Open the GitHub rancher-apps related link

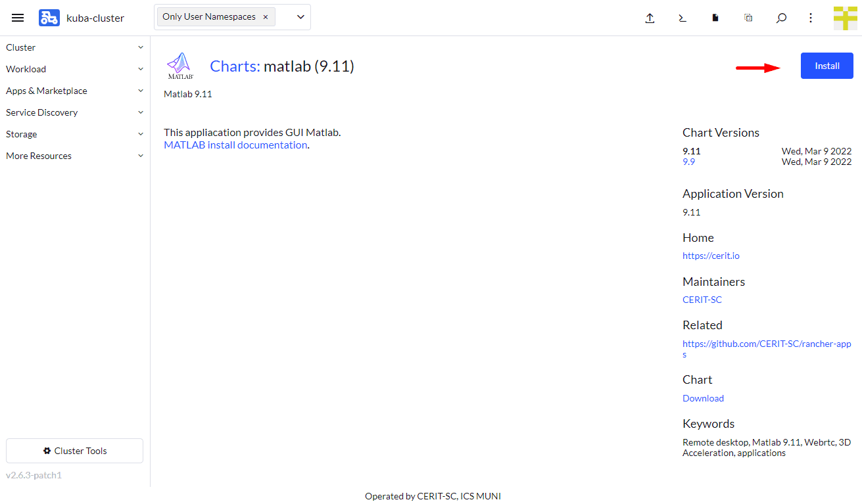[767, 349]
